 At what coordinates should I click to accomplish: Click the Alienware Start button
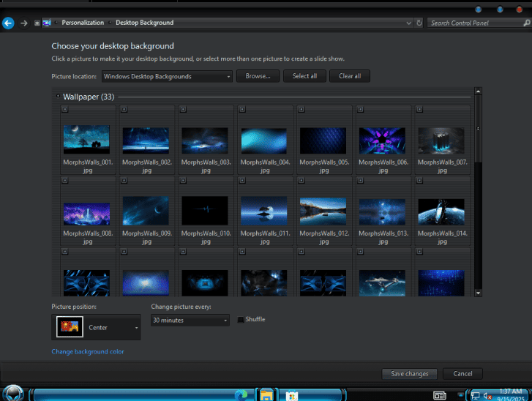click(15, 394)
